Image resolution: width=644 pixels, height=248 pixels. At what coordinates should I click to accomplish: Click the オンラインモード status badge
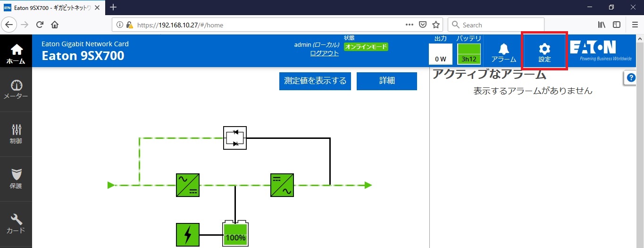[x=366, y=47]
